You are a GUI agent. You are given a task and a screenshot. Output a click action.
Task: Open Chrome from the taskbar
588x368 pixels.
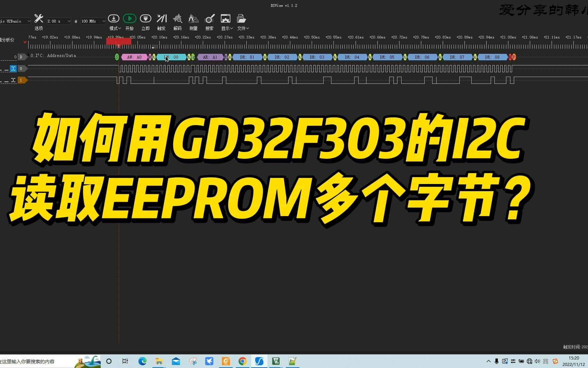(x=242, y=361)
